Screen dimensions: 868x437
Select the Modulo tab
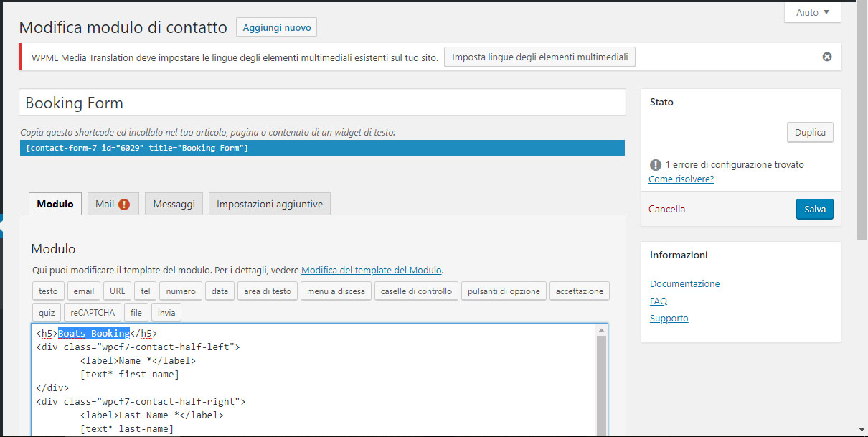[x=55, y=204]
